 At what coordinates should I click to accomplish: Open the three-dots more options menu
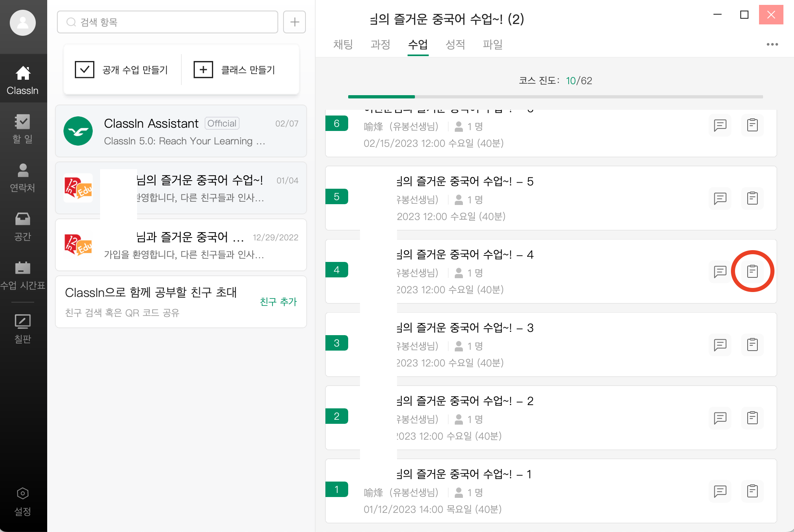point(772,44)
